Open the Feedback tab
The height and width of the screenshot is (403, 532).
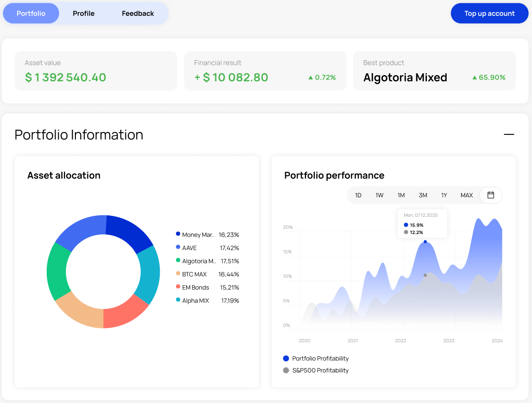[138, 13]
